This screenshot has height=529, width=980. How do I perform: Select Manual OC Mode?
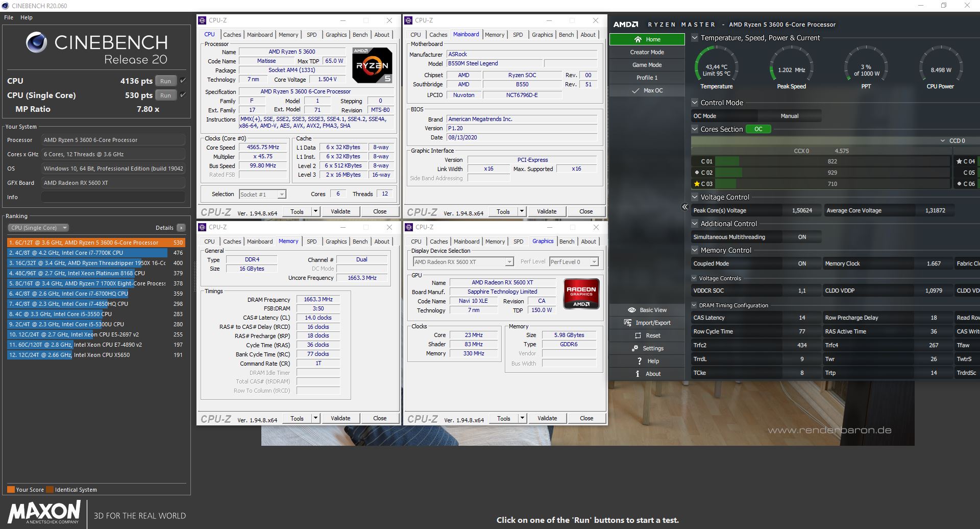pyautogui.click(x=789, y=116)
